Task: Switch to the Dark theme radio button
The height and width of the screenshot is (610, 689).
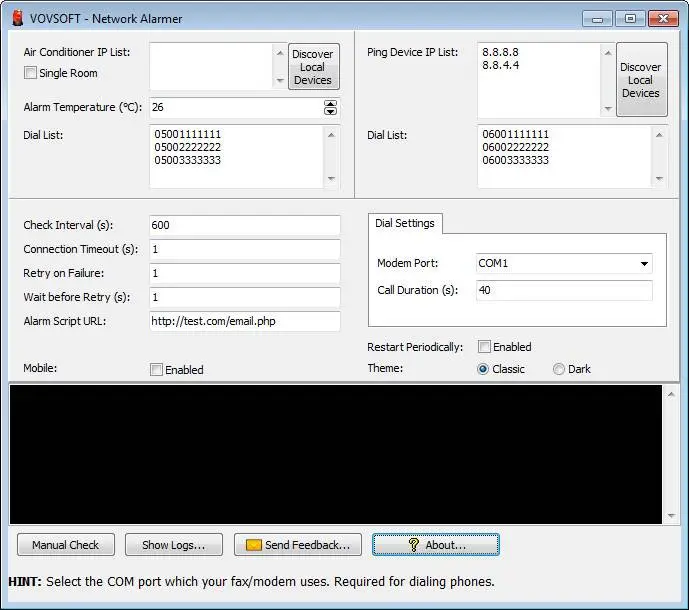Action: tap(558, 369)
